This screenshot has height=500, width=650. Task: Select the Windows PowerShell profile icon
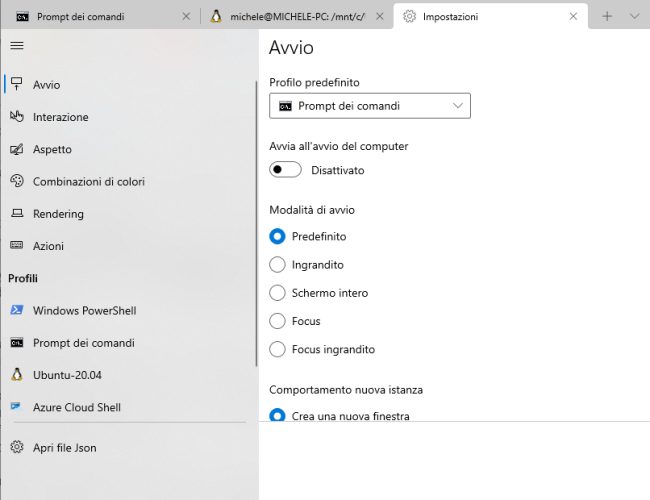(x=16, y=311)
